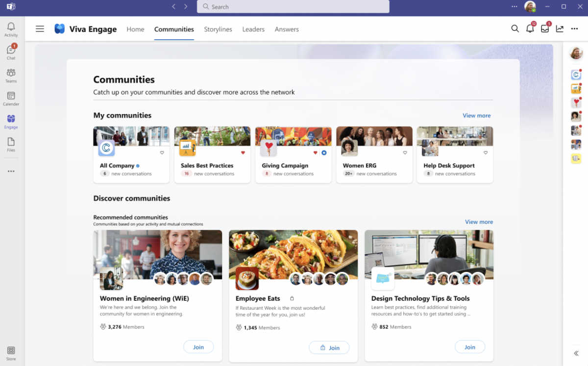
Task: Click the search magnifier in Viva Engage toolbar
Action: [x=515, y=29]
